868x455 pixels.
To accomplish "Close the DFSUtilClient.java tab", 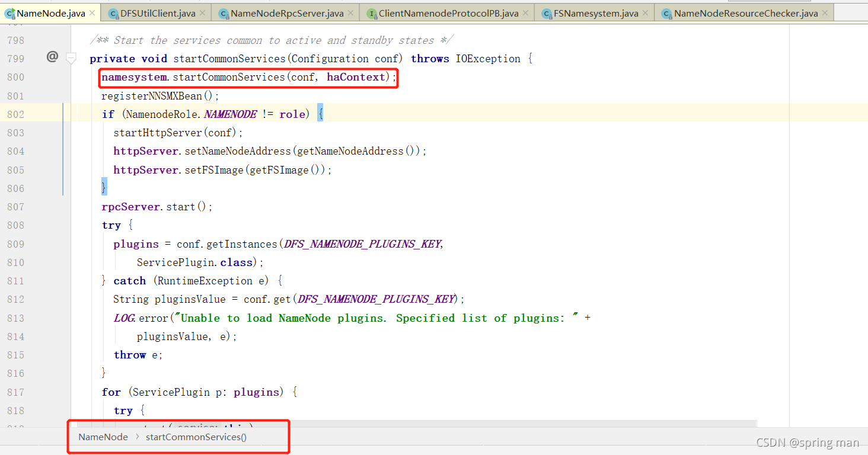I will (x=202, y=13).
